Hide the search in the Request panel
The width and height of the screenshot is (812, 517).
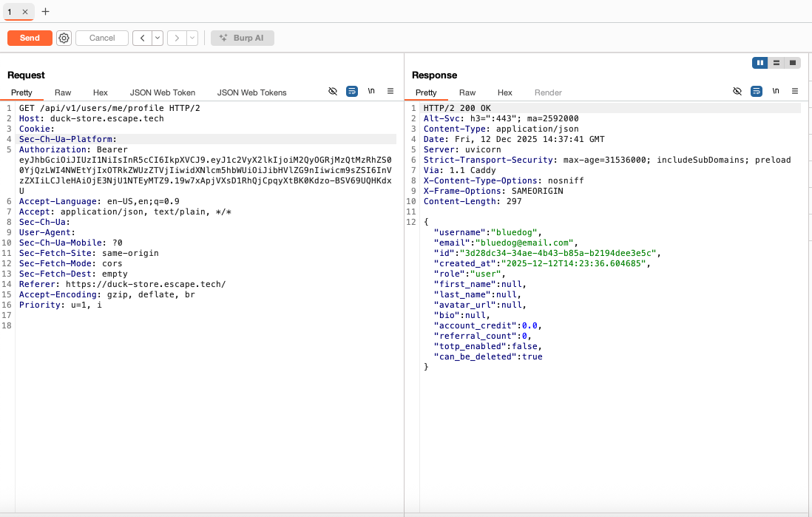(333, 91)
